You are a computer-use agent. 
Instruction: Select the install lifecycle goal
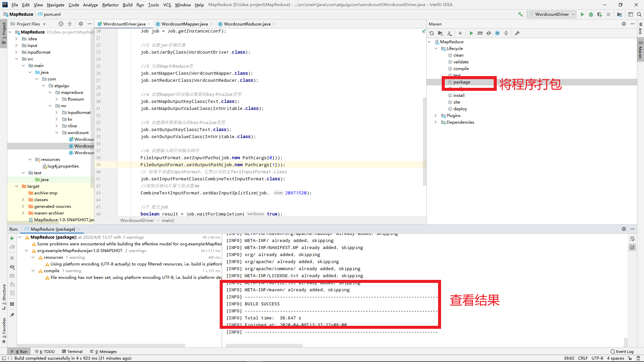tap(459, 96)
